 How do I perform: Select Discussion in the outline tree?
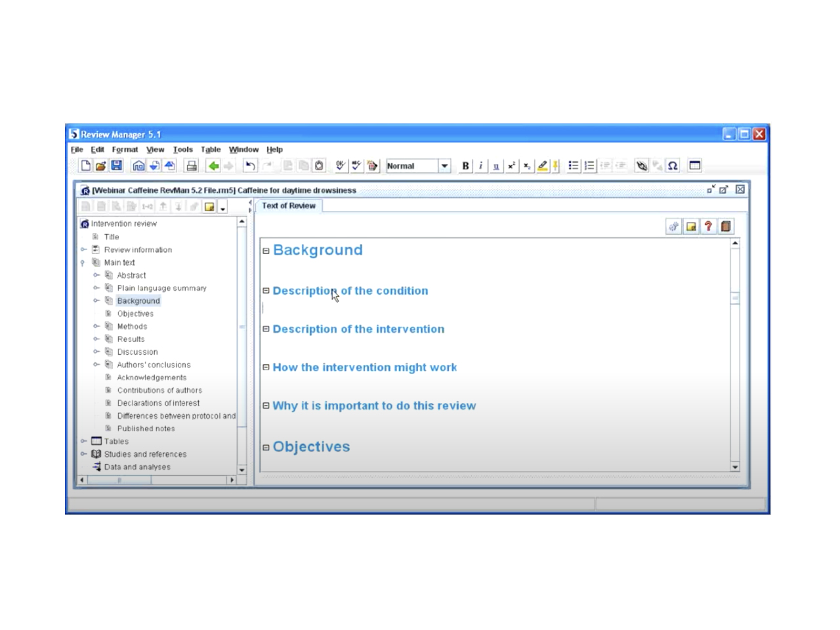(x=137, y=352)
